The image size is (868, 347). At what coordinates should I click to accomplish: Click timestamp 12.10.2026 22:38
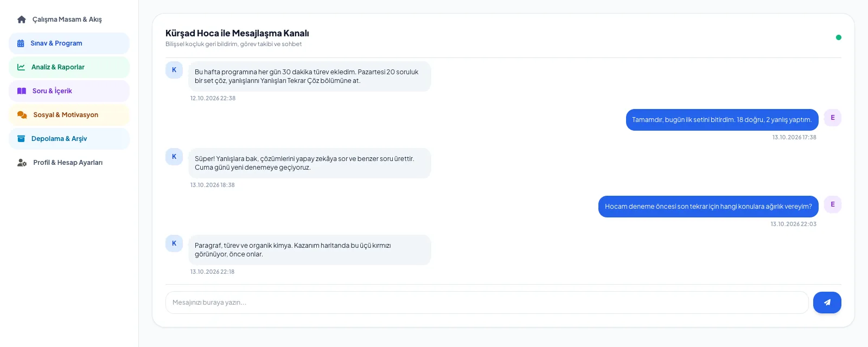(213, 98)
